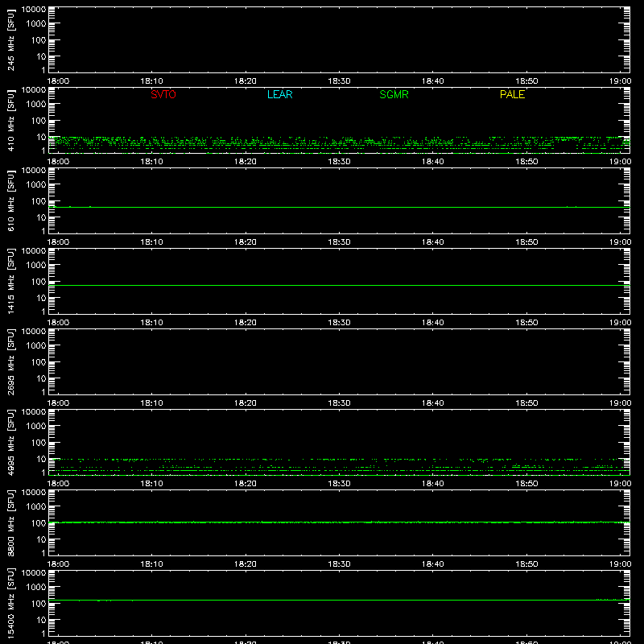This screenshot has width=644, height=644.
Task: Select the green SGMR station label
Action: 394,94
